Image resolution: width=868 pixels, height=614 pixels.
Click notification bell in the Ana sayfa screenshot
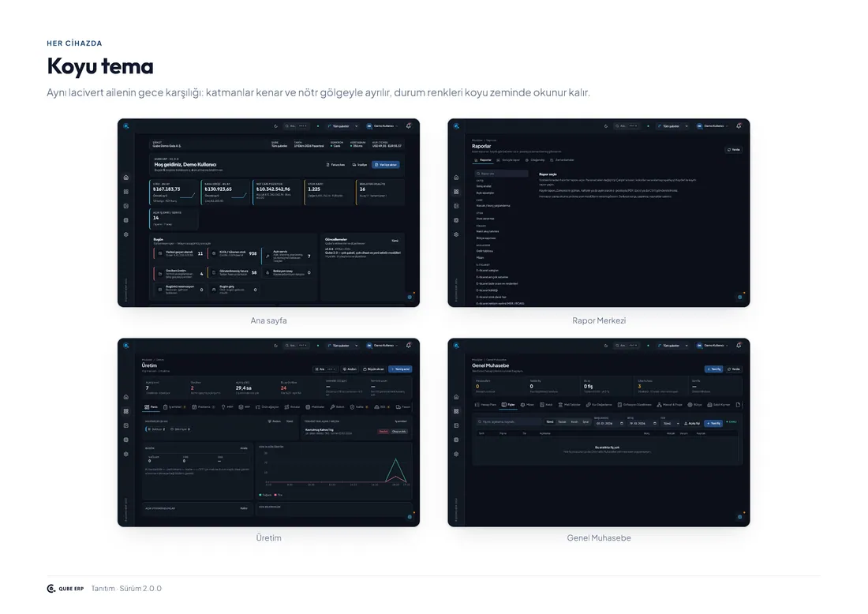(x=409, y=126)
